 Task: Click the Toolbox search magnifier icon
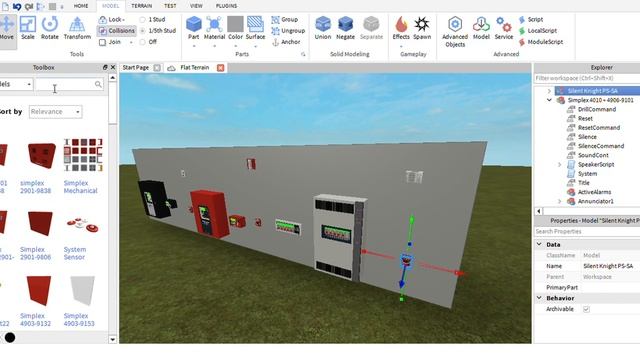(x=98, y=84)
